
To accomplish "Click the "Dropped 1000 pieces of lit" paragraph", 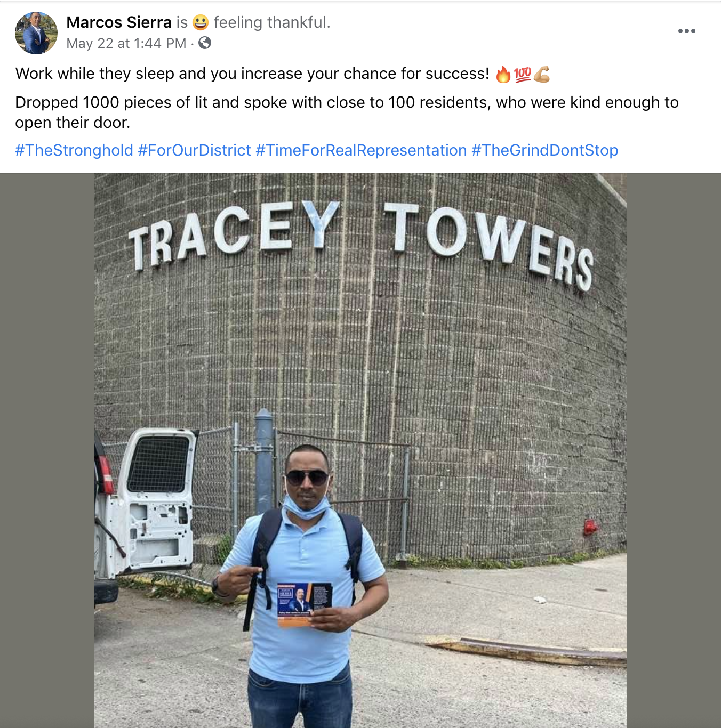I will click(x=347, y=112).
